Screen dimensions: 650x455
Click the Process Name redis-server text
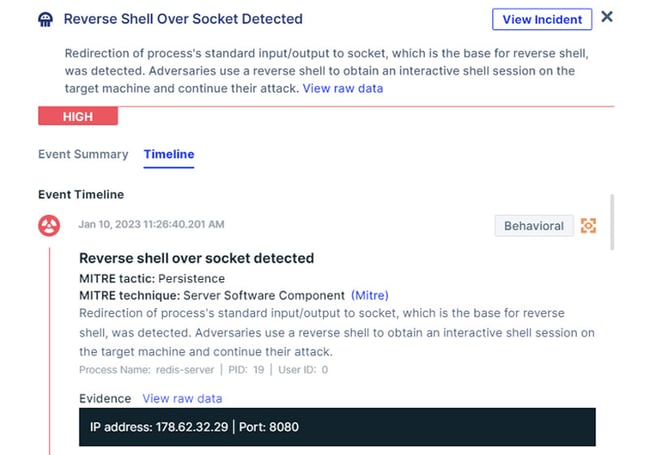147,370
